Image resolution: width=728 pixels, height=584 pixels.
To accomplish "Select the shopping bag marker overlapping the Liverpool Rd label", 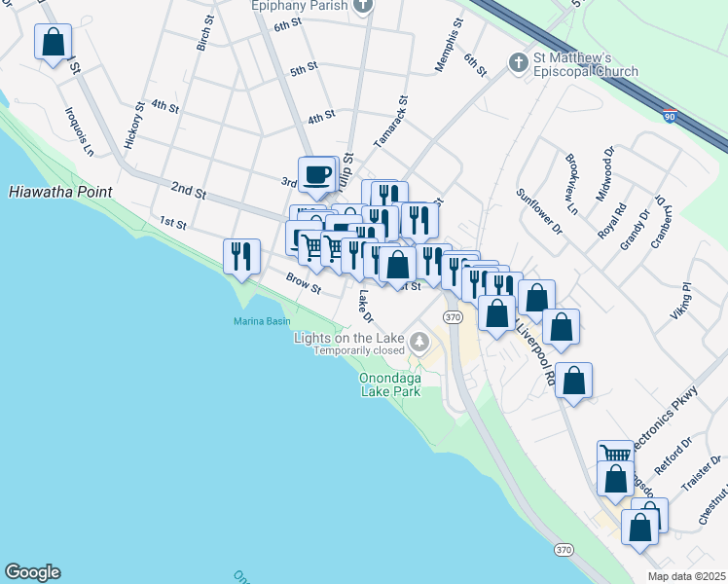I will pos(496,315).
